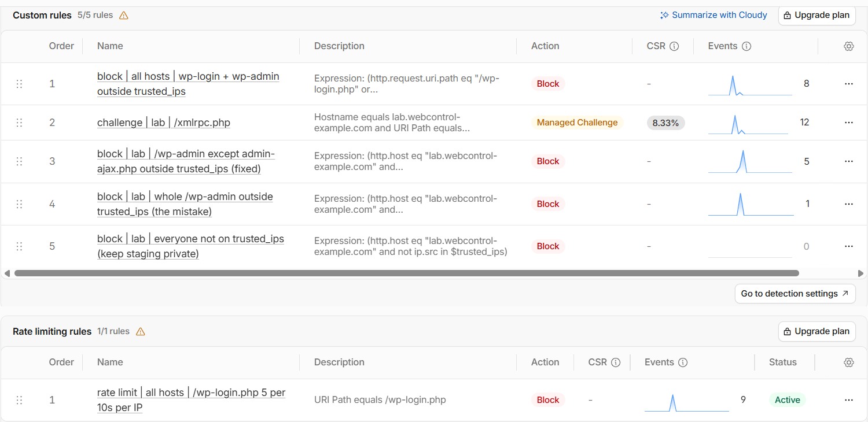868x422 pixels.
Task: Click the CSR info icon in rate limiting
Action: pos(616,362)
